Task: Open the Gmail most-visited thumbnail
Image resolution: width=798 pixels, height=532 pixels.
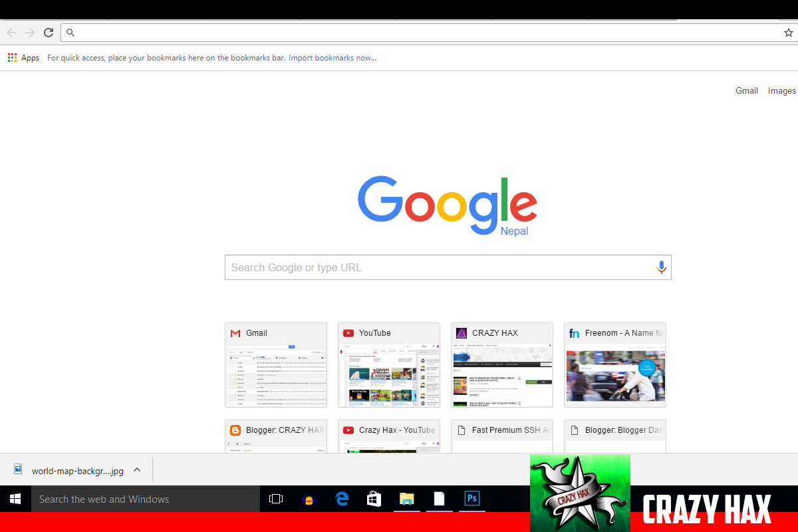Action: pyautogui.click(x=276, y=365)
